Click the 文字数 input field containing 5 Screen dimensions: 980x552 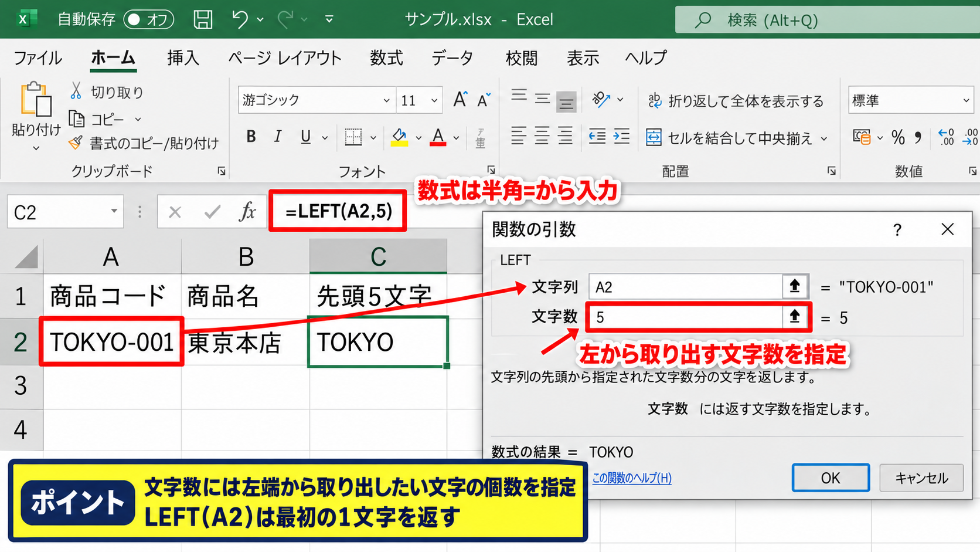(685, 317)
